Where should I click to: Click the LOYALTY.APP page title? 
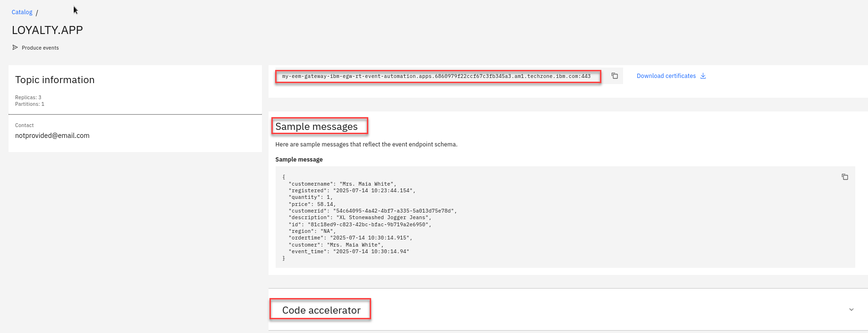47,30
